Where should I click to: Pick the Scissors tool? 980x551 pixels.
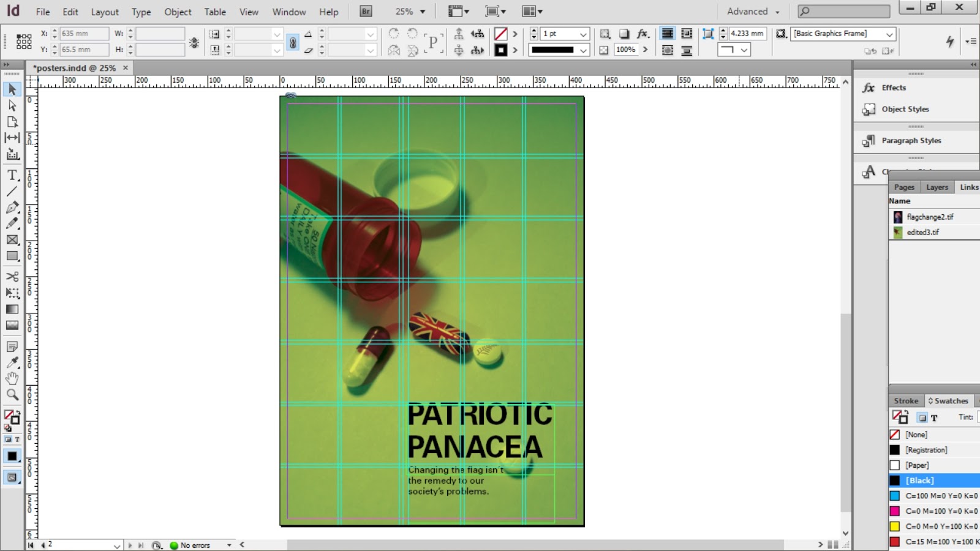12,277
